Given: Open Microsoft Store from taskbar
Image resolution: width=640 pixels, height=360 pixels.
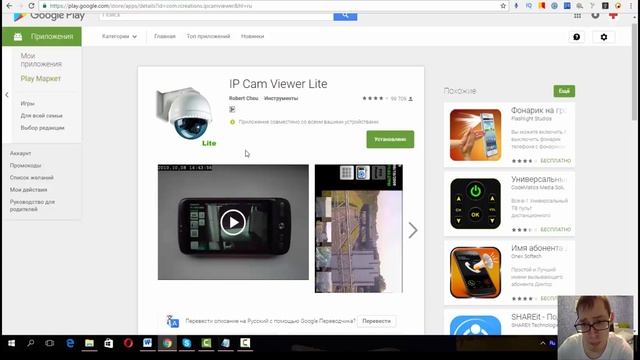Looking at the screenshot, I should 109,343.
